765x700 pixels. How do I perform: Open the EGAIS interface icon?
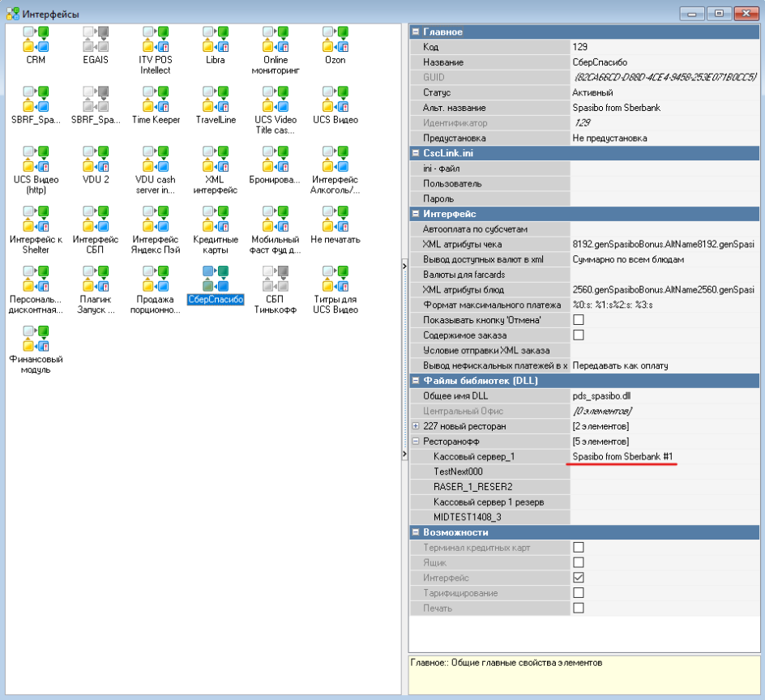tap(96, 41)
